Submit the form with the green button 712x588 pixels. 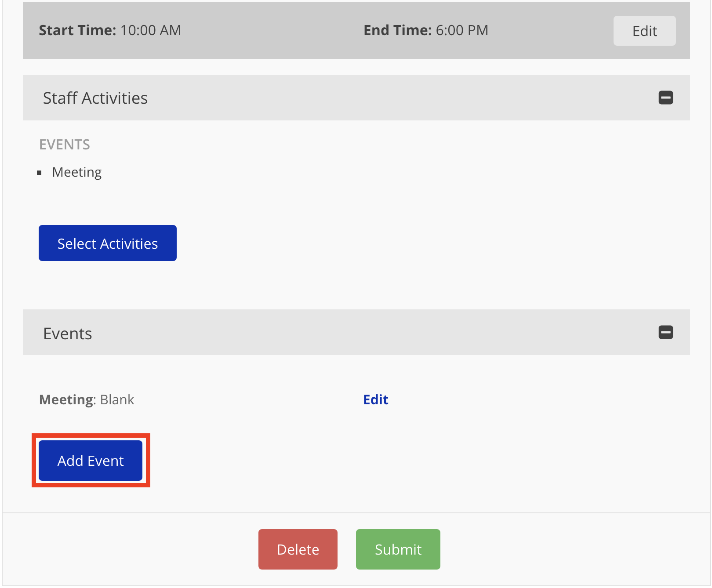coord(398,549)
